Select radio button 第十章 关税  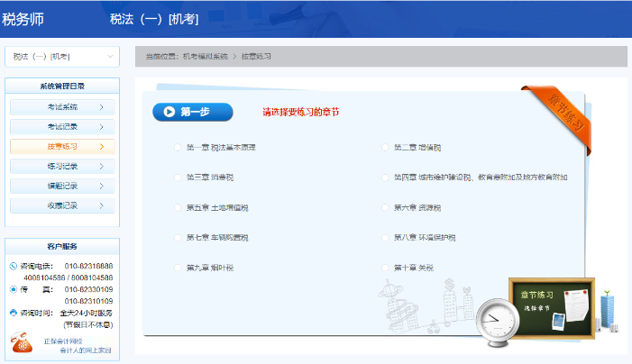(385, 268)
